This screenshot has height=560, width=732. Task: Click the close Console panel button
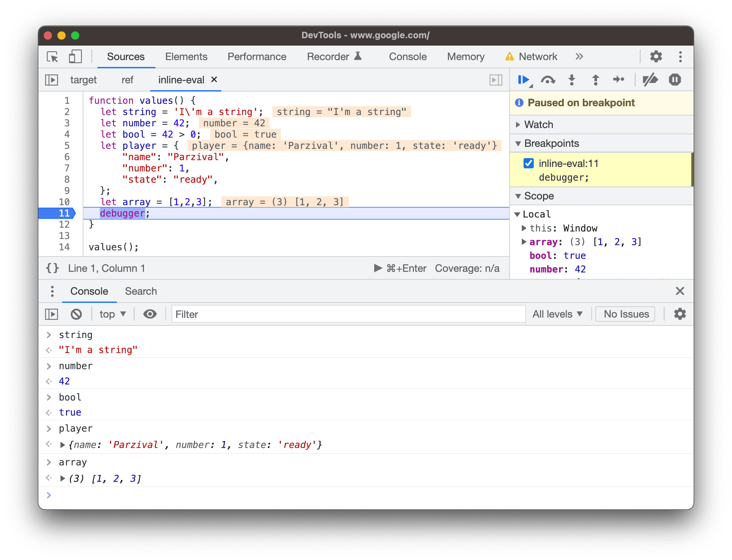[x=680, y=291]
